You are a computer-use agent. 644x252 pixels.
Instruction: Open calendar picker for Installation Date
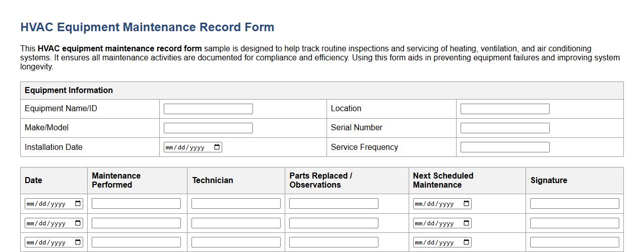[x=217, y=147]
